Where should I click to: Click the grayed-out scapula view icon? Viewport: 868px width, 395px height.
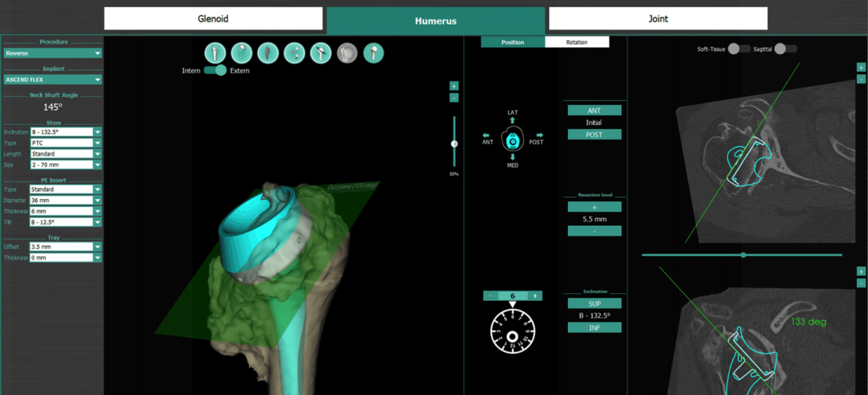[347, 54]
